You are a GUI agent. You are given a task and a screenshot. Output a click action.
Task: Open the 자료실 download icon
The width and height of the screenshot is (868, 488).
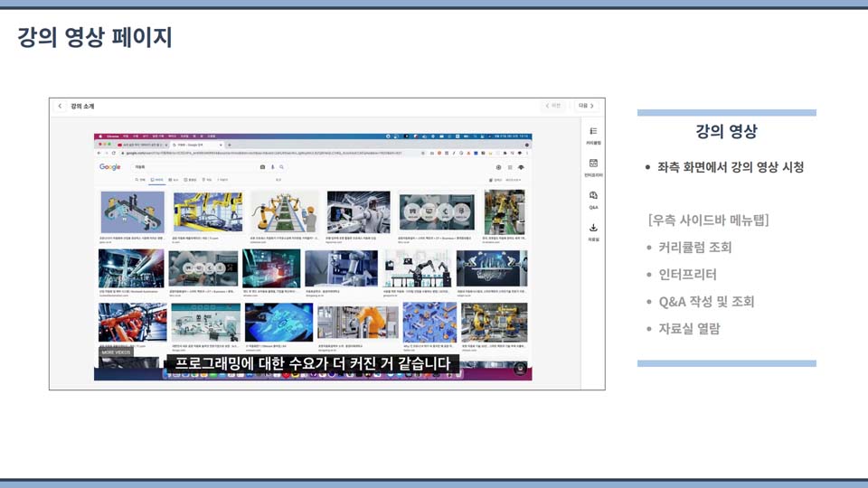click(593, 231)
